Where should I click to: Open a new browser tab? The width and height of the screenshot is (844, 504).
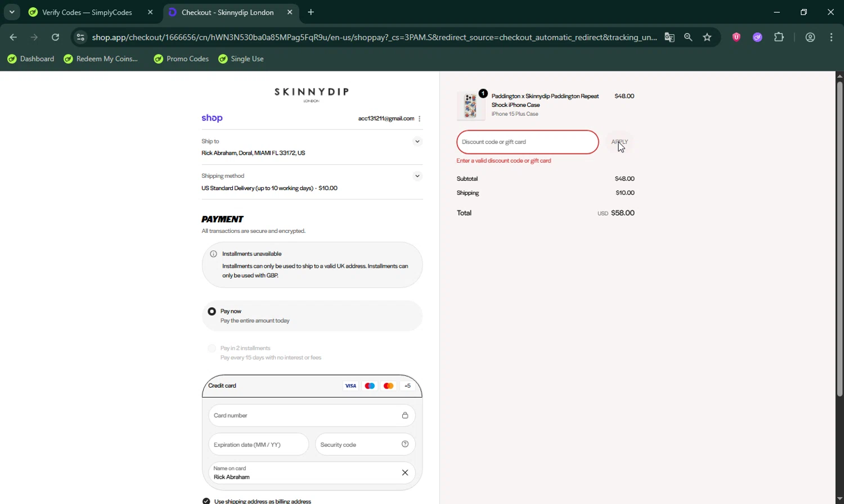[x=311, y=12]
